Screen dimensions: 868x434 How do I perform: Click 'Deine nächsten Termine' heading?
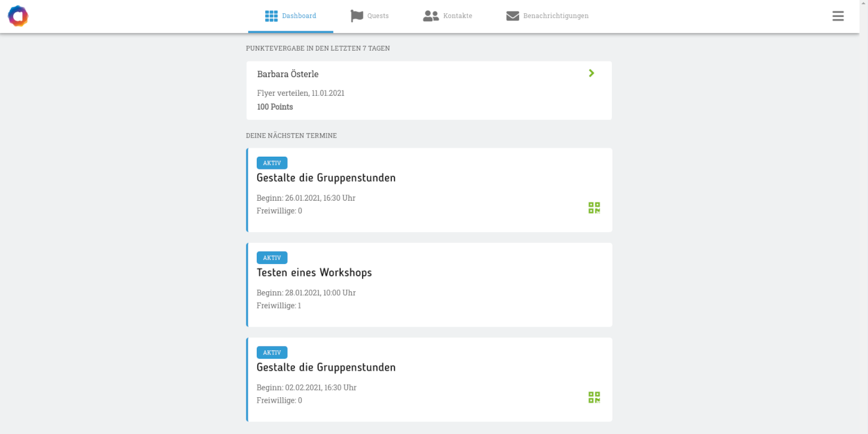(291, 136)
